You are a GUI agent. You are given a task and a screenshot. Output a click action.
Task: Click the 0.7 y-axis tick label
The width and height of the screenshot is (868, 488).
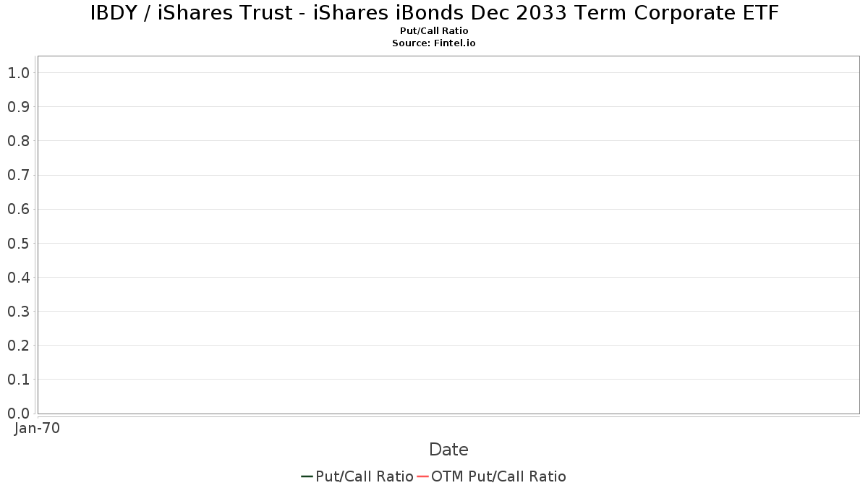pyautogui.click(x=18, y=175)
